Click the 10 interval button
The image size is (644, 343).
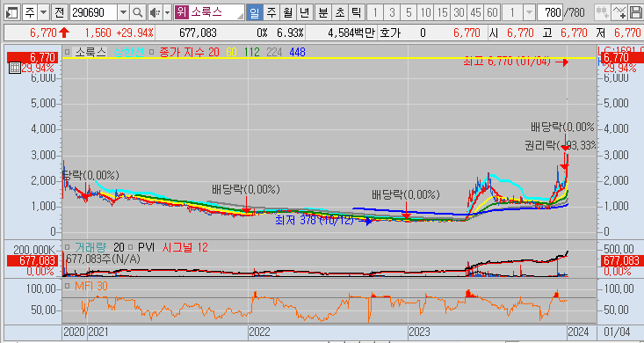point(425,12)
